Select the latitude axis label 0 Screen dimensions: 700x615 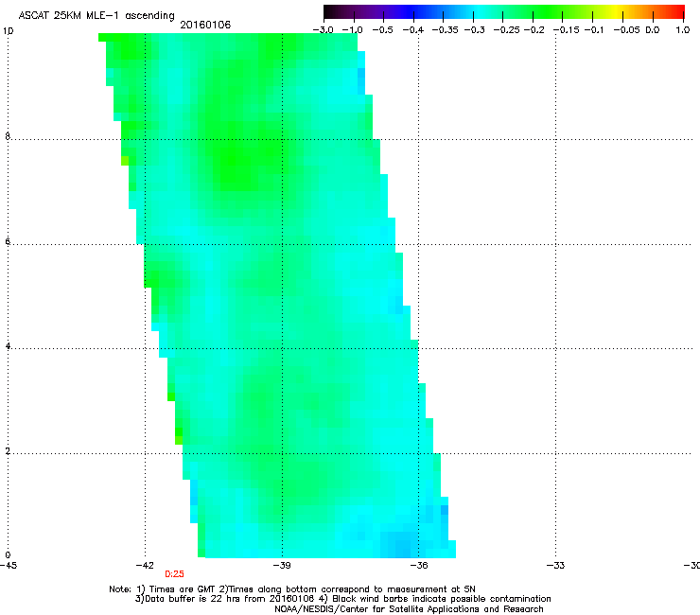click(x=8, y=555)
